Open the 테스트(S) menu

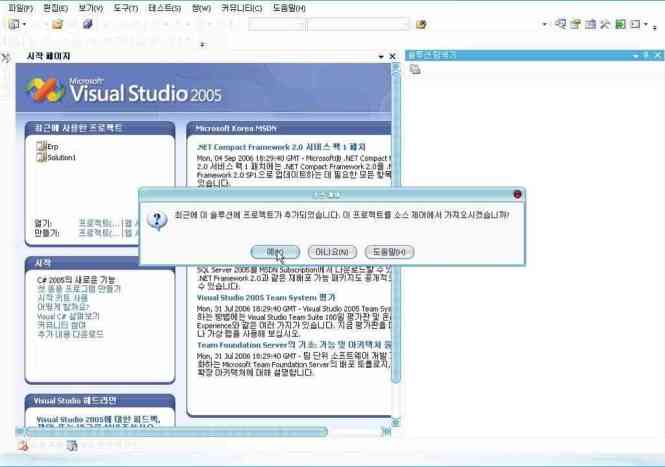(x=165, y=8)
